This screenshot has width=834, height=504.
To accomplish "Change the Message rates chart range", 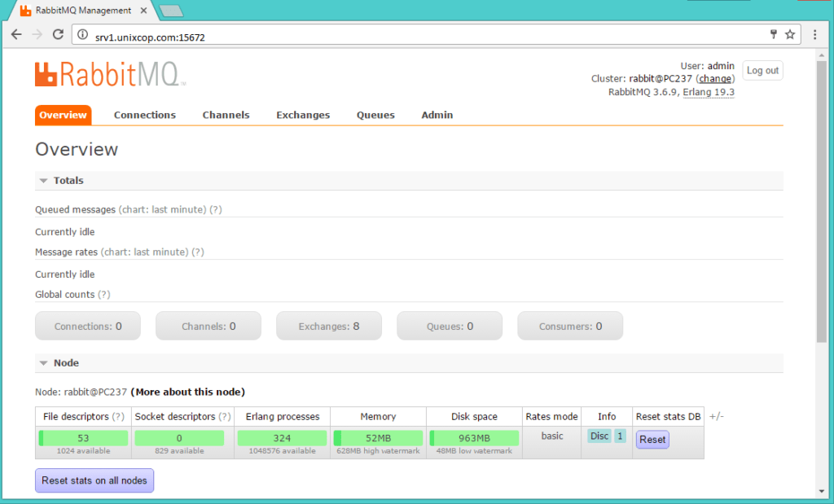I will click(145, 252).
